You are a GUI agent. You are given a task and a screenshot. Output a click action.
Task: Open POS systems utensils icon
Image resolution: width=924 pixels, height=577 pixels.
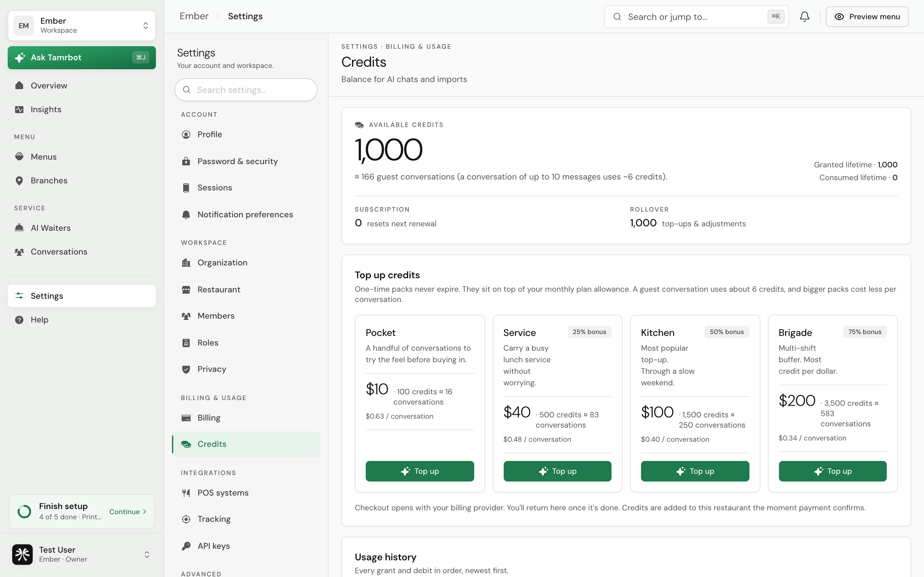[186, 493]
